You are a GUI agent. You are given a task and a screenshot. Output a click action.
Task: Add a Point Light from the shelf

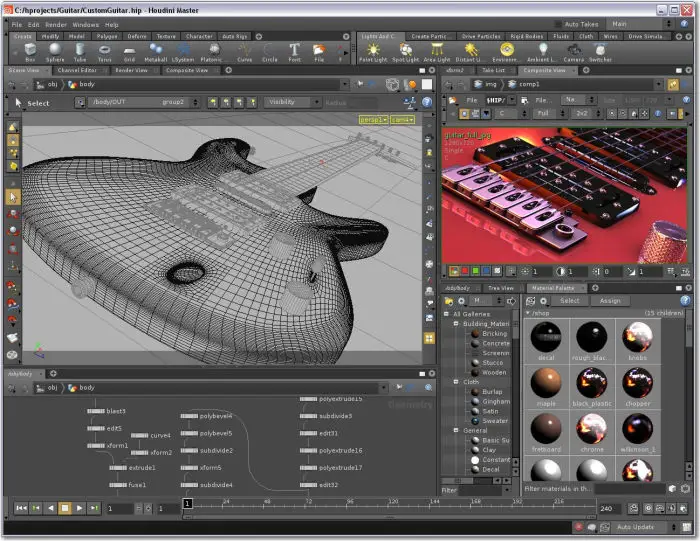tap(373, 52)
